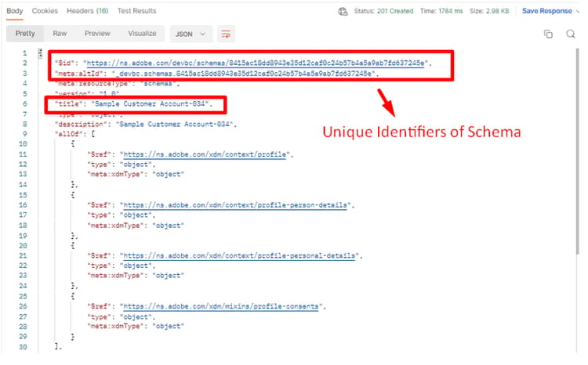The height and width of the screenshot is (365, 588).
Task: Open search in response using magnifier icon
Action: pos(571,34)
